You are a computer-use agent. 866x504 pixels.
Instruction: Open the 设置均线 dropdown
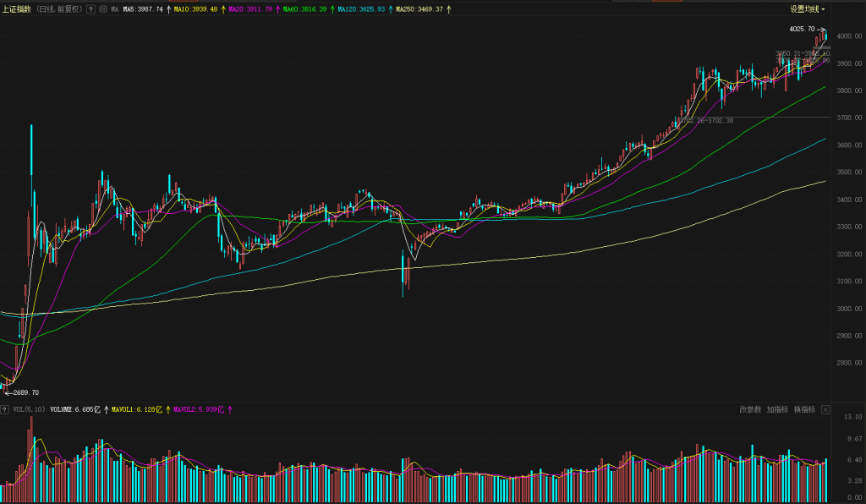[x=808, y=9]
